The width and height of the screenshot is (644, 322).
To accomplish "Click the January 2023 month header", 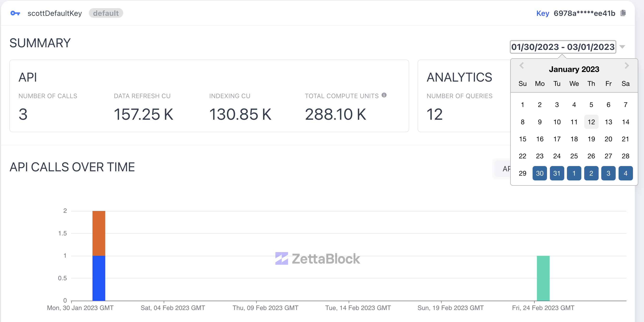I will [574, 69].
